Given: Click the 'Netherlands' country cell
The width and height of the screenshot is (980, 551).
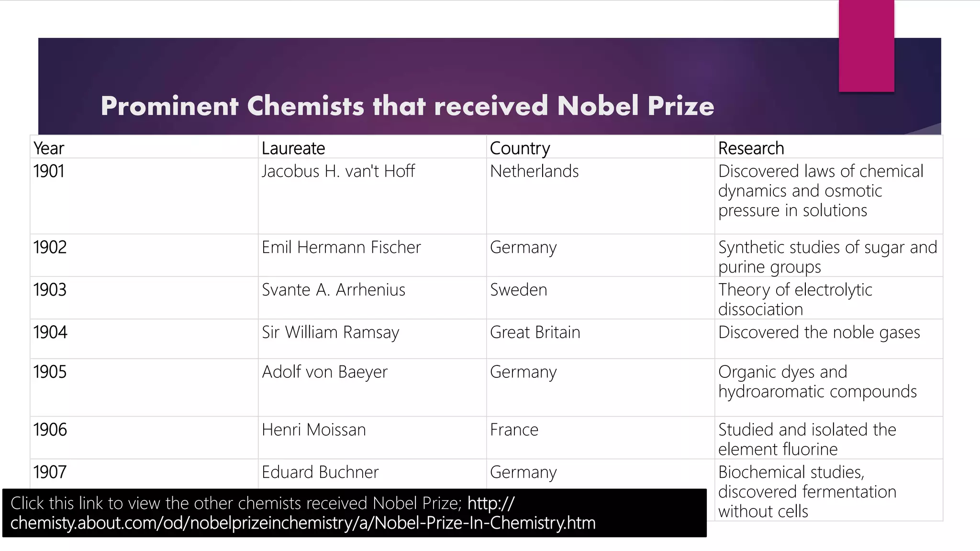Looking at the screenshot, I should pos(601,196).
